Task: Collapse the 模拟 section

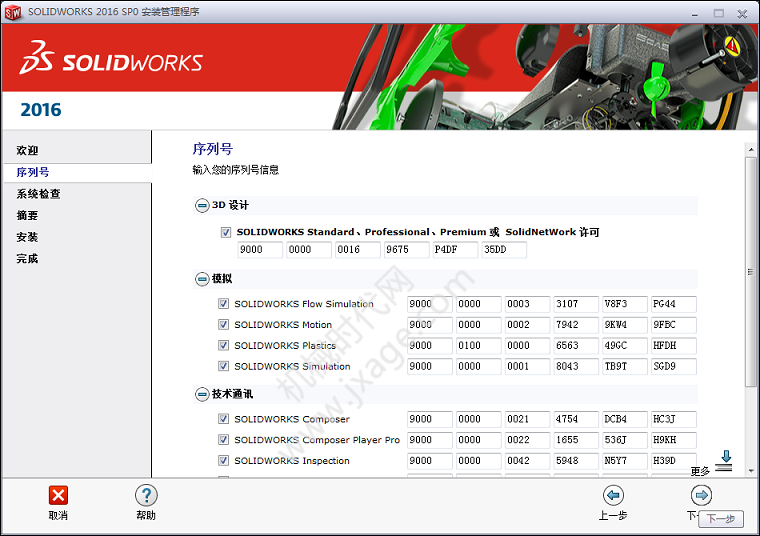Action: coord(202,279)
